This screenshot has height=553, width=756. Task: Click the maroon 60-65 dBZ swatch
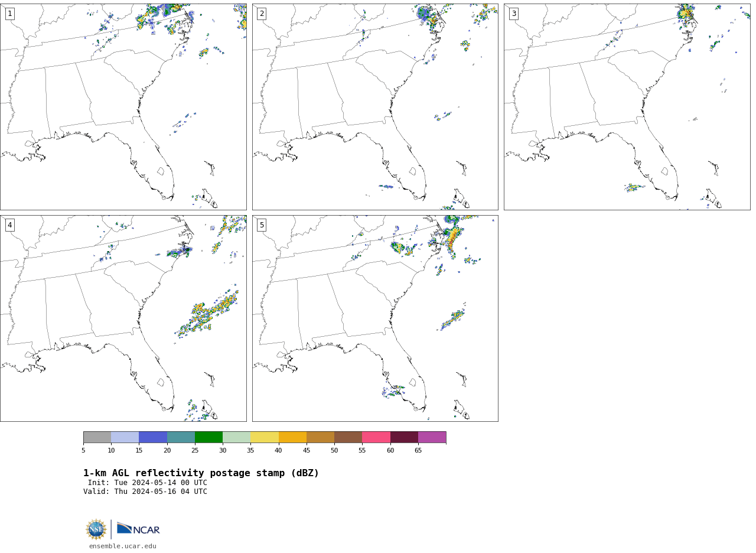(x=404, y=437)
